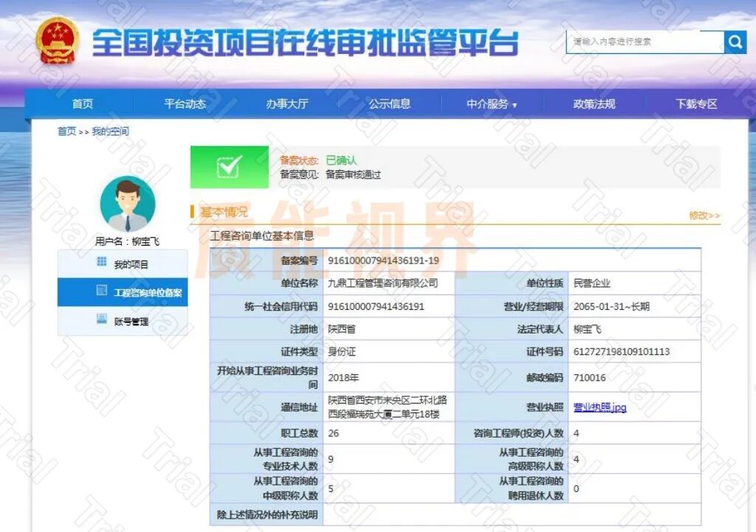Open the 营业执照.jpg file link
The width and height of the screenshot is (756, 532).
click(599, 407)
